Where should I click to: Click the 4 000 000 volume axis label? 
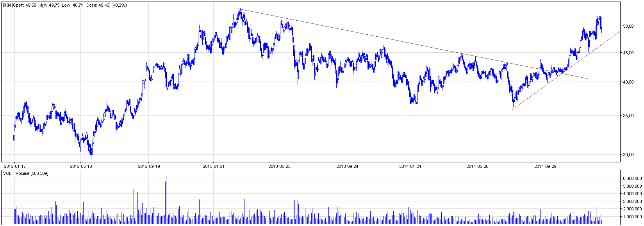[632, 194]
